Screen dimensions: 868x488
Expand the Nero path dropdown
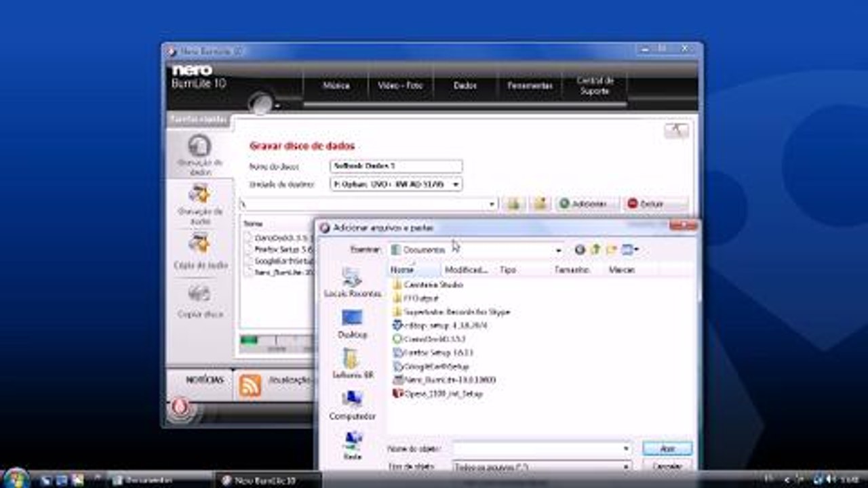[x=492, y=203]
